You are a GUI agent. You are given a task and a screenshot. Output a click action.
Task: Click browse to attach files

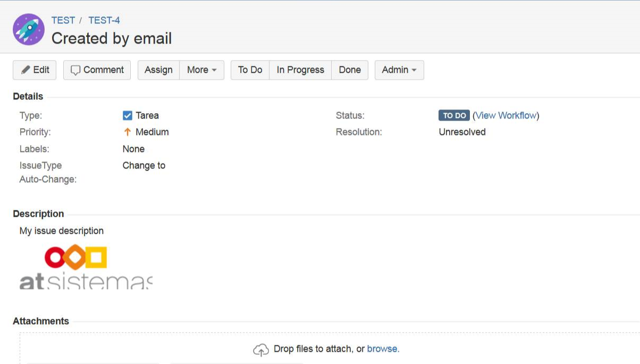tap(382, 349)
